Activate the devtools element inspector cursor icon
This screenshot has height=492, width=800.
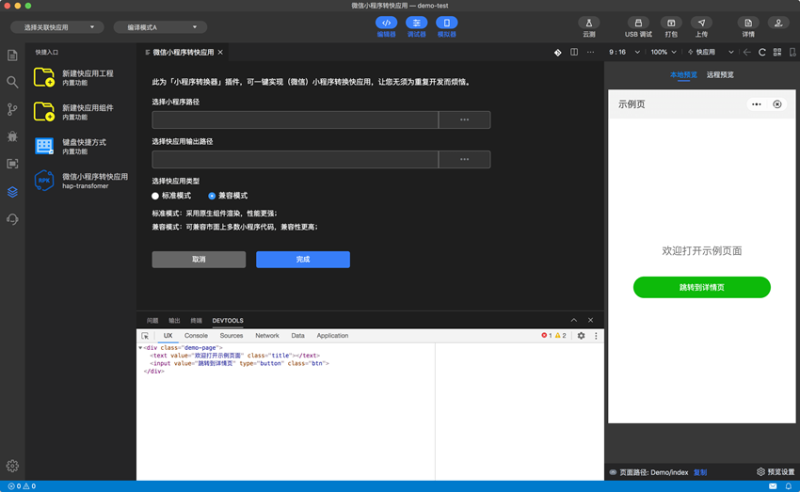point(145,336)
